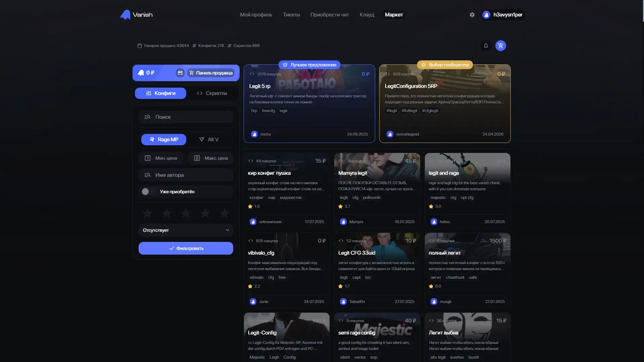Click the balance 0 ₽ ghost icon
The width and height of the screenshot is (644, 362).
pyautogui.click(x=141, y=73)
